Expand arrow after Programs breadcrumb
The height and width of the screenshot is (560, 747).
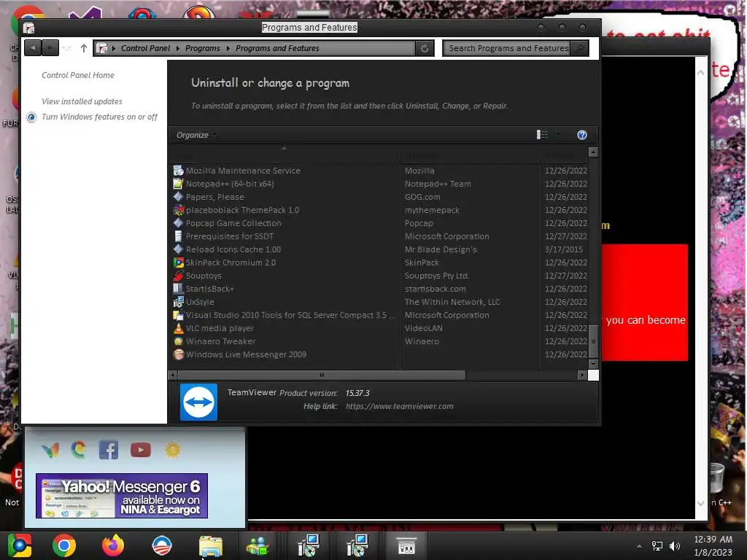pos(228,48)
